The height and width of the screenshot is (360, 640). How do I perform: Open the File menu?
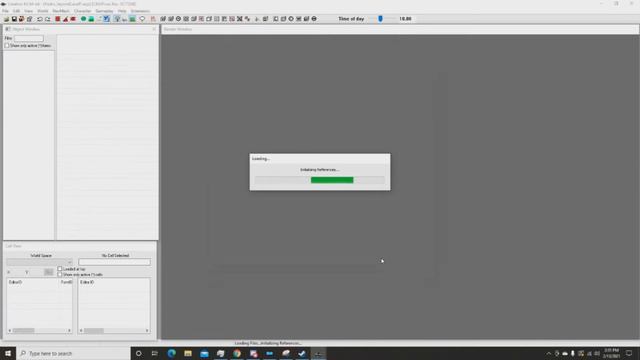(x=5, y=11)
